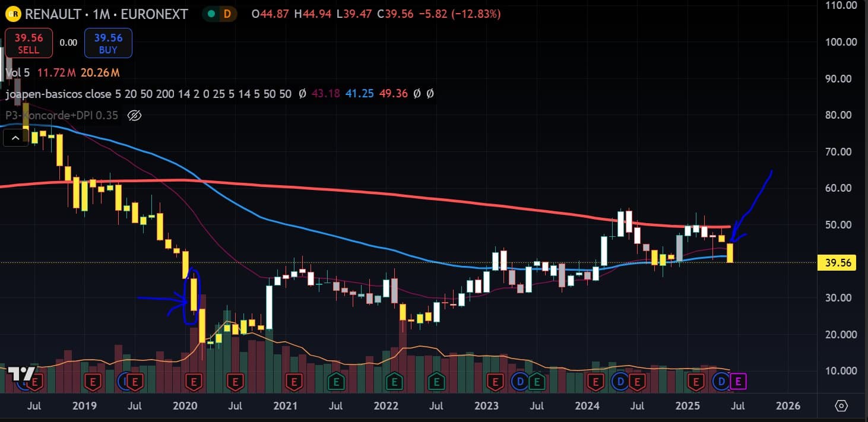
Task: Collapse the indicator legend with the chevron
Action: 15,139
